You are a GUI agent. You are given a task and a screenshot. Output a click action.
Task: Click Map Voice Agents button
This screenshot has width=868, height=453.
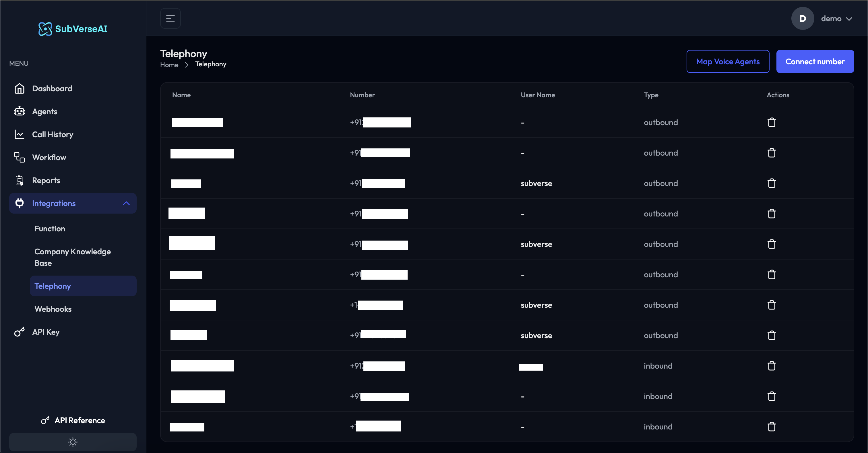coord(727,62)
